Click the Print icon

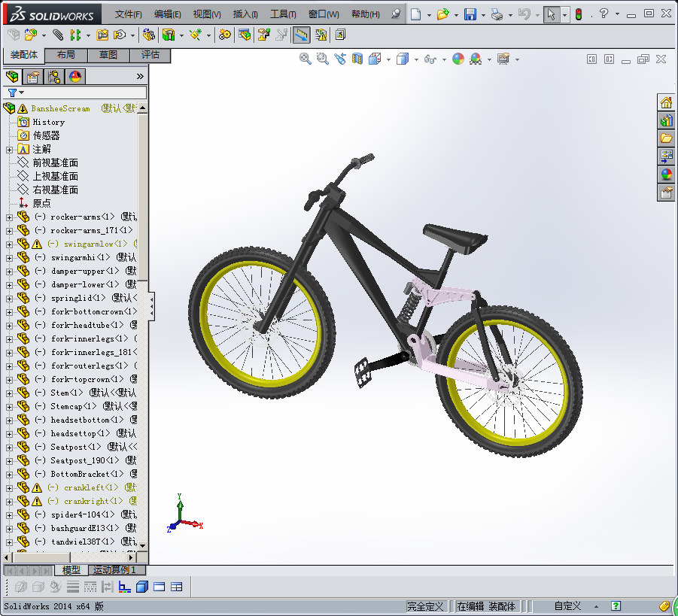click(497, 14)
